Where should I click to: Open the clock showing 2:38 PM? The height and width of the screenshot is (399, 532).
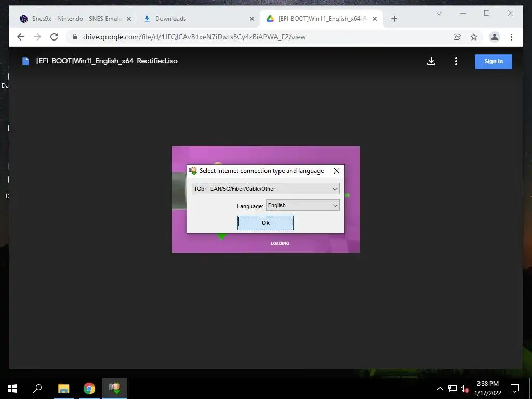[487, 389]
